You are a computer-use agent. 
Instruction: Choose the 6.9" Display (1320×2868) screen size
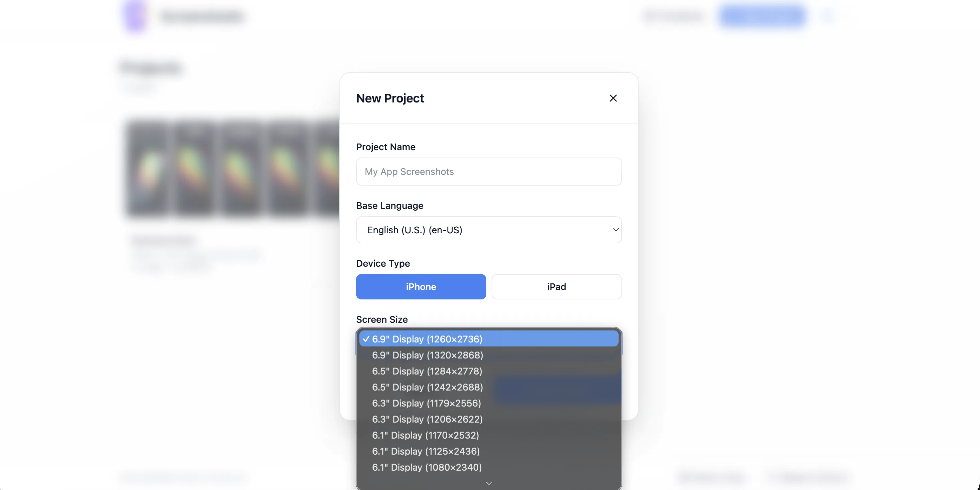427,355
